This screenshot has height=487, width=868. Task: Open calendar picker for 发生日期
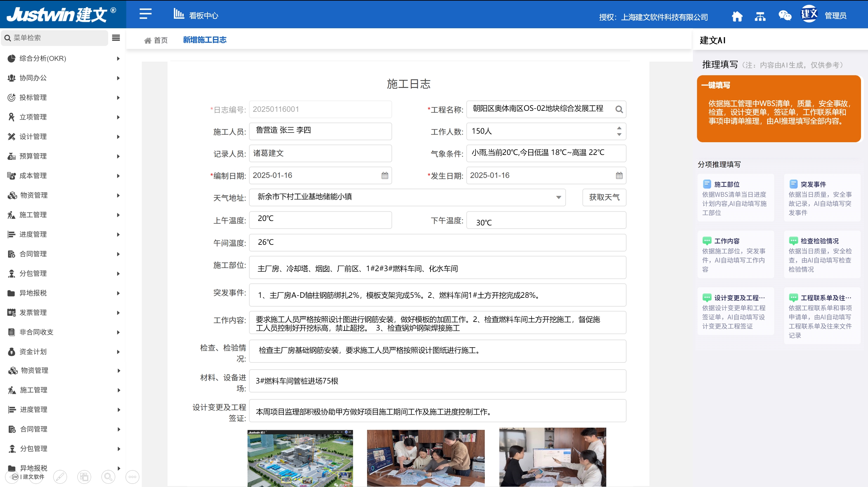[x=619, y=175]
